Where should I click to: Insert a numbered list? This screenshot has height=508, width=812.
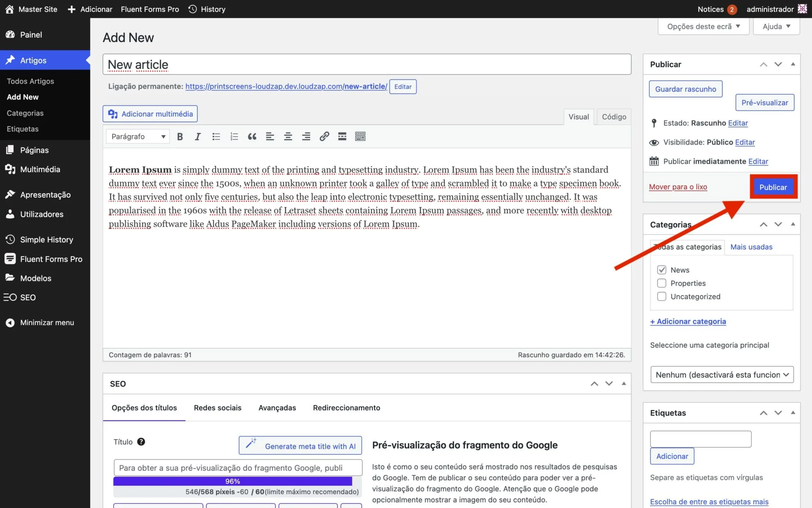click(234, 136)
